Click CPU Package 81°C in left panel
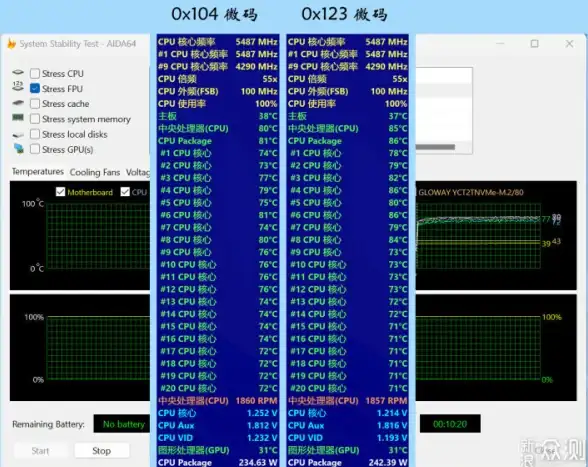 tap(218, 141)
